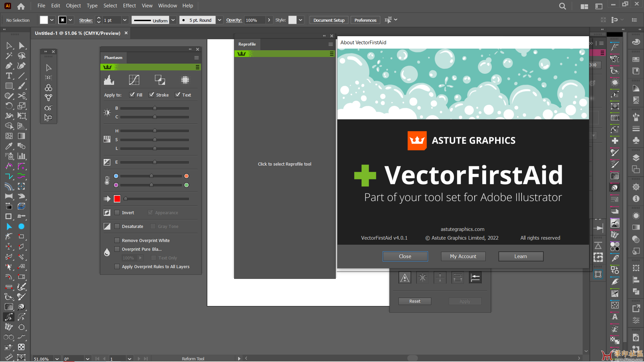
Task: Close the About VectorFirstAid dialog
Action: (405, 256)
